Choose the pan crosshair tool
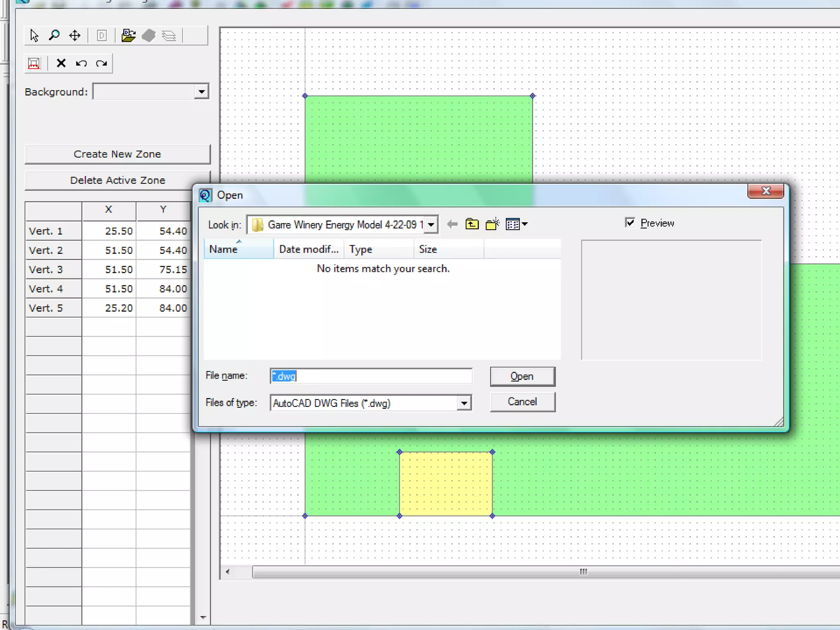This screenshot has width=840, height=630. tap(75, 36)
